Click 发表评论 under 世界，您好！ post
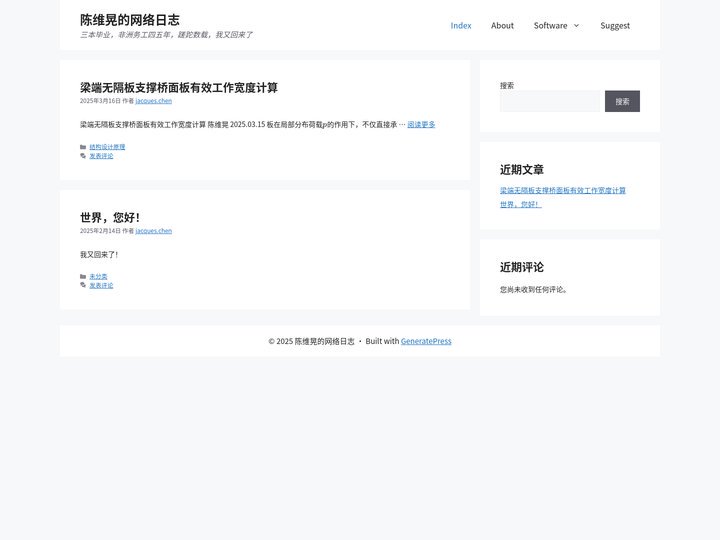Screen dimensions: 720x540 pyautogui.click(x=101, y=286)
